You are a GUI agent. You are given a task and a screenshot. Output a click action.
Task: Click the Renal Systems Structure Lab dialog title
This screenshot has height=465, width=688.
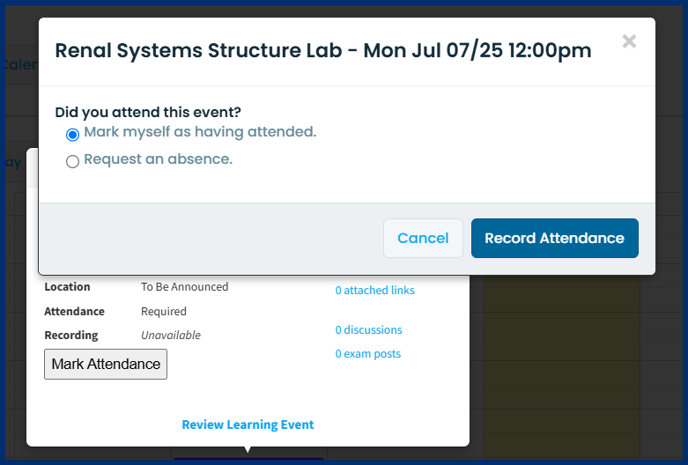click(x=323, y=50)
